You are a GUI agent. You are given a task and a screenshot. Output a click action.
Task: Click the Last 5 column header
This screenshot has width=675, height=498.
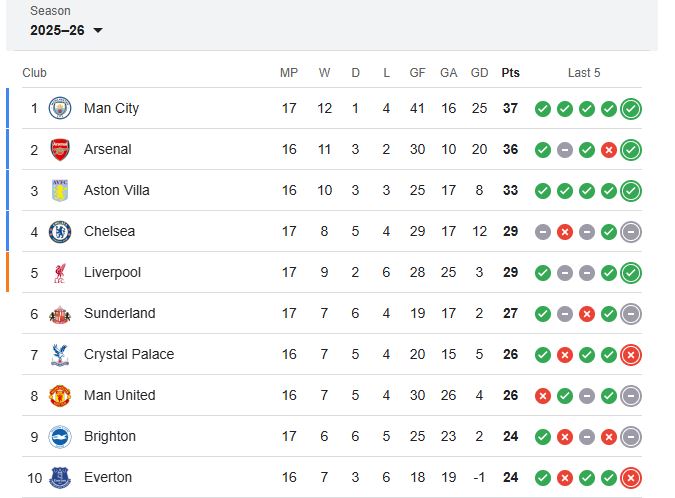[x=584, y=73]
